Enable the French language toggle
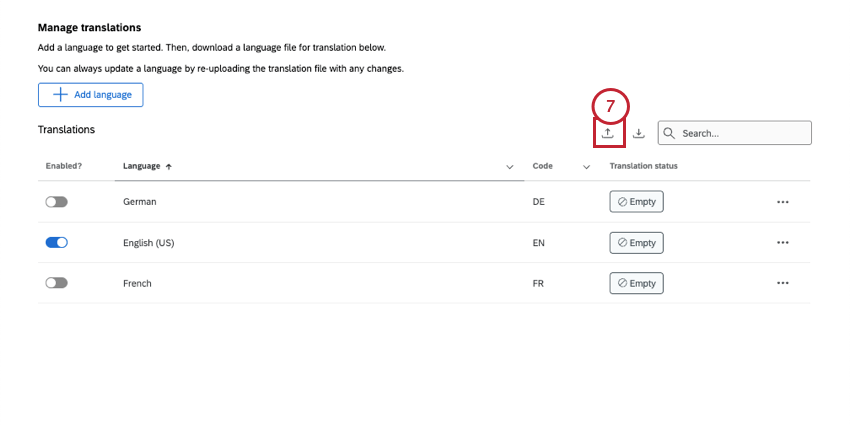 coord(56,283)
